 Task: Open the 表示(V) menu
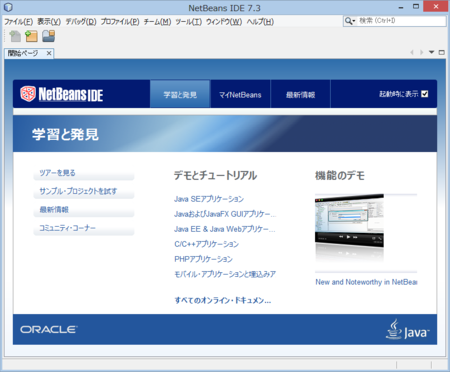[49, 22]
